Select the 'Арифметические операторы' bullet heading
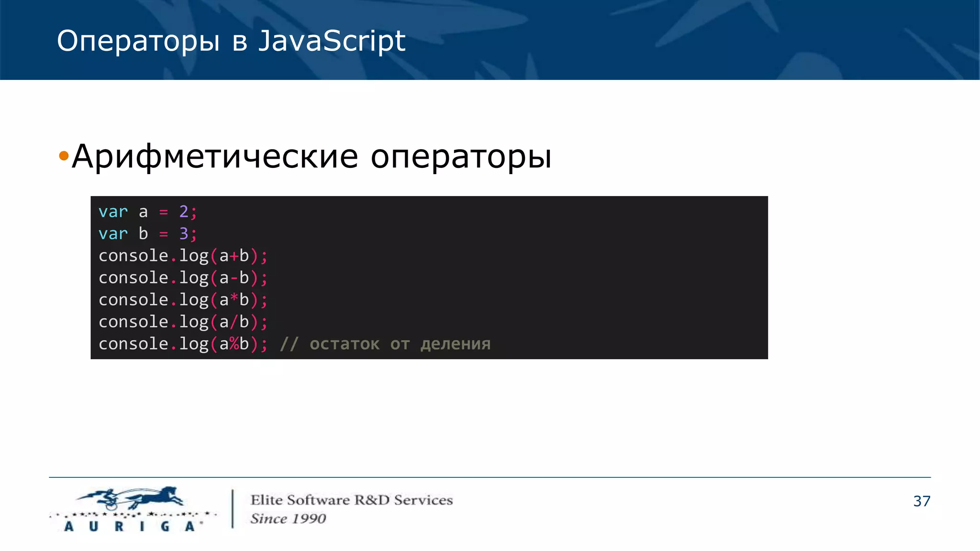Viewport: 980px width, 551px height. (x=312, y=156)
